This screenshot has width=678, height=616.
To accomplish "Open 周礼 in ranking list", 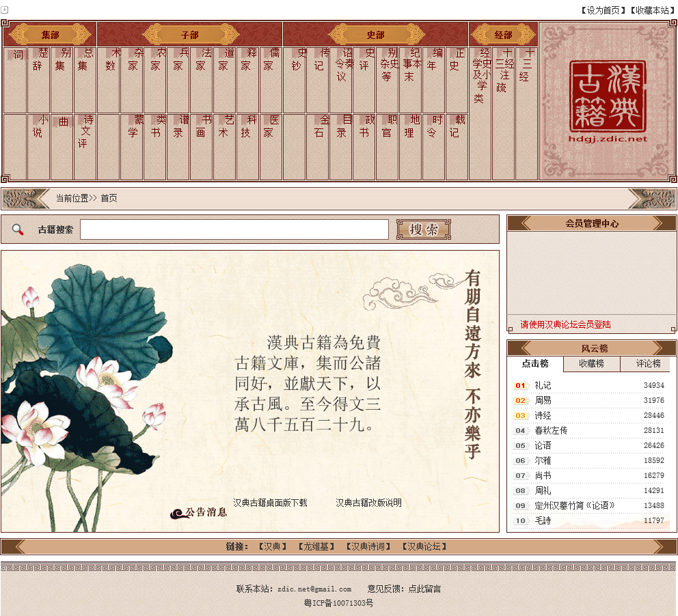I will click(x=543, y=491).
